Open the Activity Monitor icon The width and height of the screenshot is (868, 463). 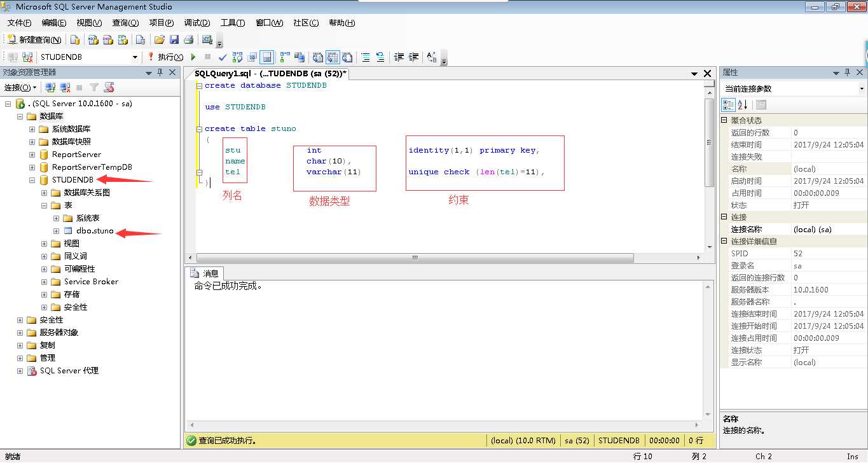[x=207, y=39]
